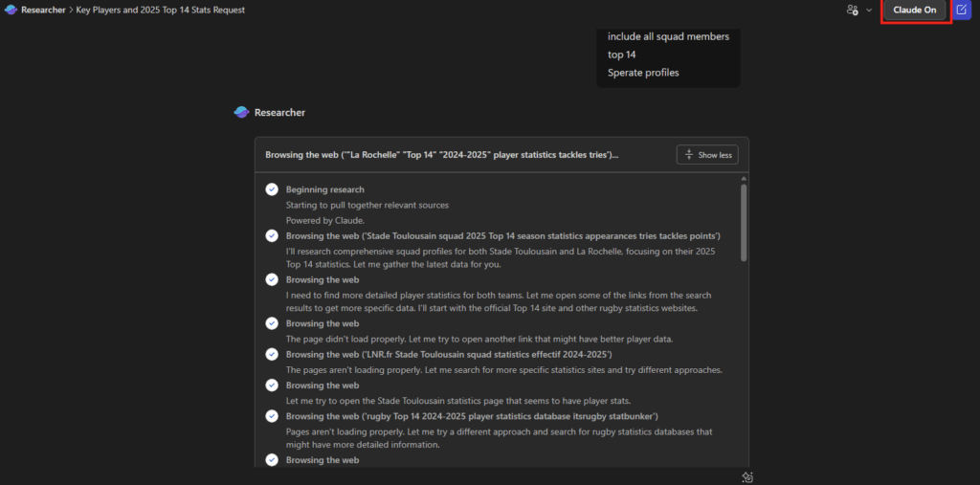Collapse research steps with Show less
Image resolution: width=980 pixels, height=485 pixels.
point(706,155)
